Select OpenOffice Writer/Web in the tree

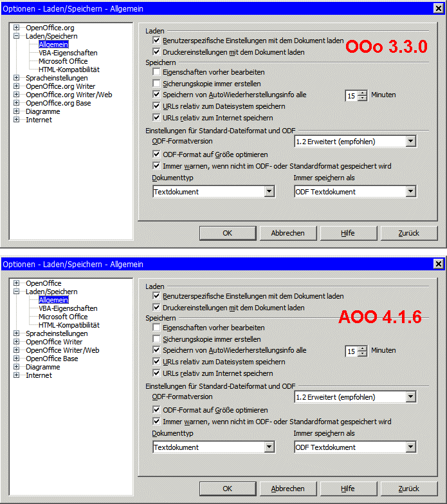(x=62, y=350)
